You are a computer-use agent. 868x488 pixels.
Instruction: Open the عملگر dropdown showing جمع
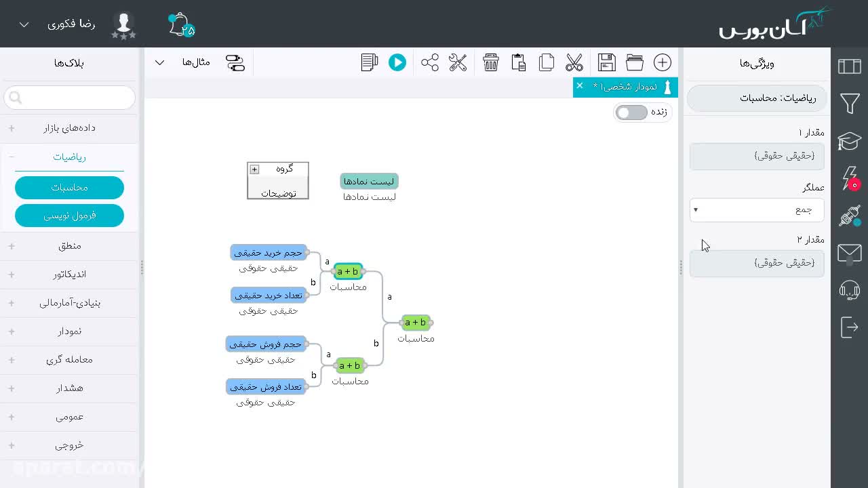point(757,209)
